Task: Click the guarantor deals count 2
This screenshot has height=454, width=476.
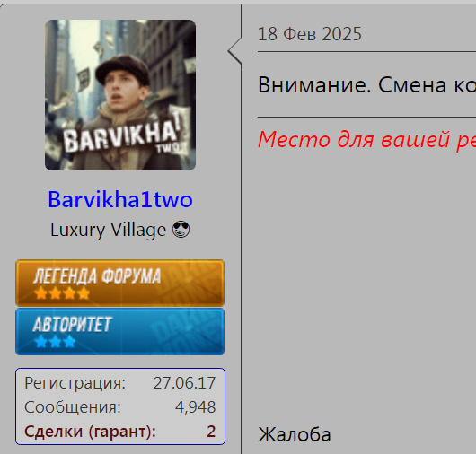Action: (211, 432)
